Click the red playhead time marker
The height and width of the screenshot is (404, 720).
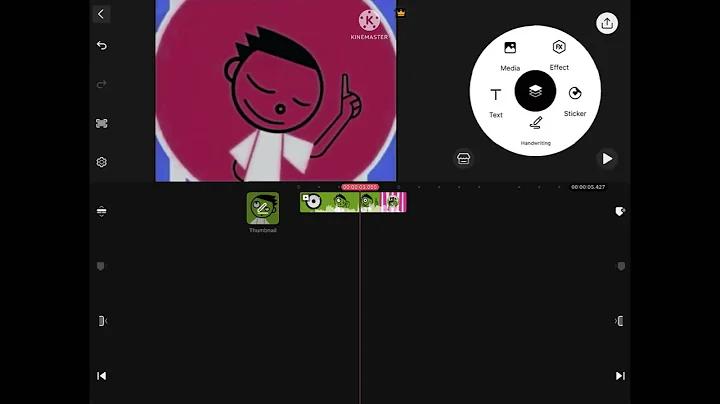pos(360,187)
